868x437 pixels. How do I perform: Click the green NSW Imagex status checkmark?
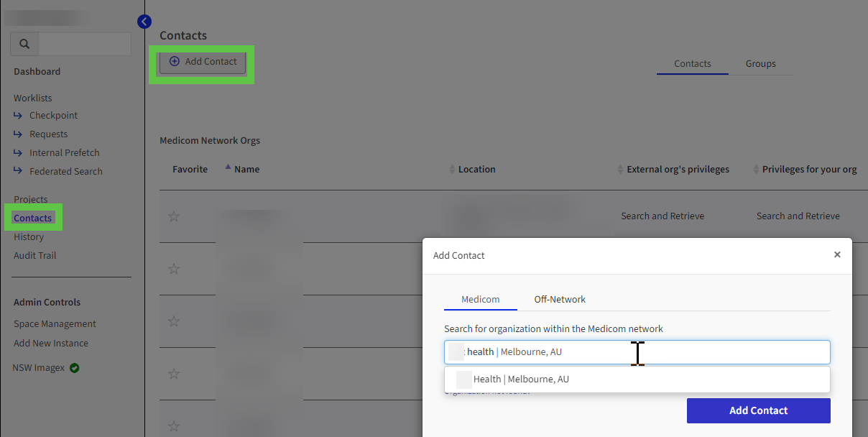75,368
